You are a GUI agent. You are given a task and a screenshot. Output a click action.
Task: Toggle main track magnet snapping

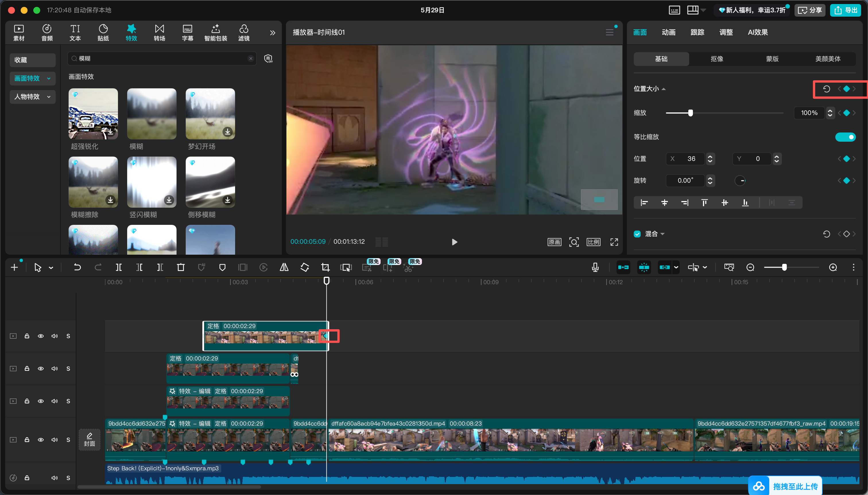click(623, 268)
